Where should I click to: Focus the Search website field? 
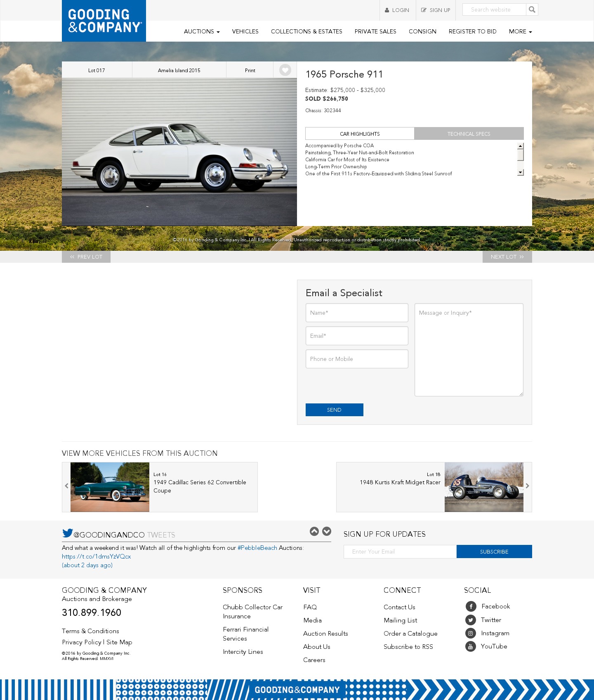[x=494, y=9]
